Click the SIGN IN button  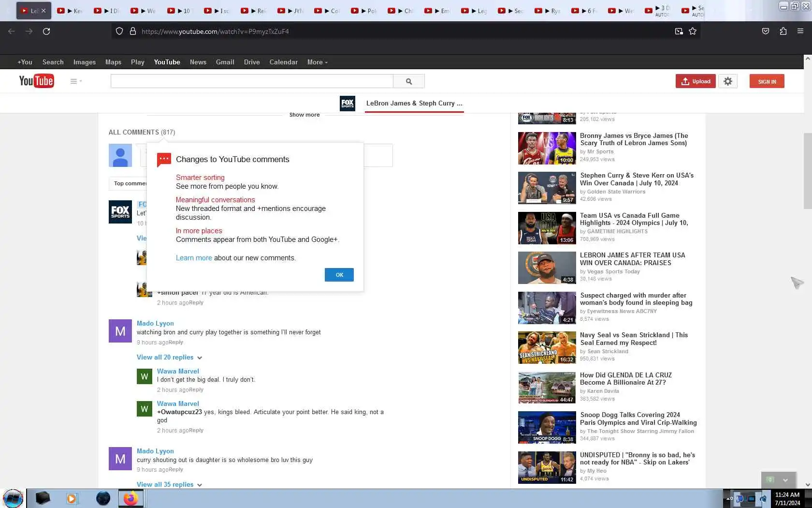click(767, 81)
